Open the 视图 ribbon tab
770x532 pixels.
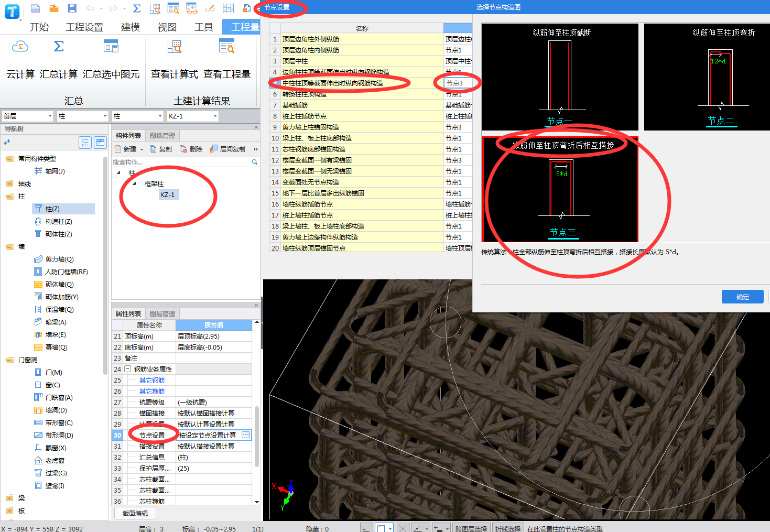[167, 27]
